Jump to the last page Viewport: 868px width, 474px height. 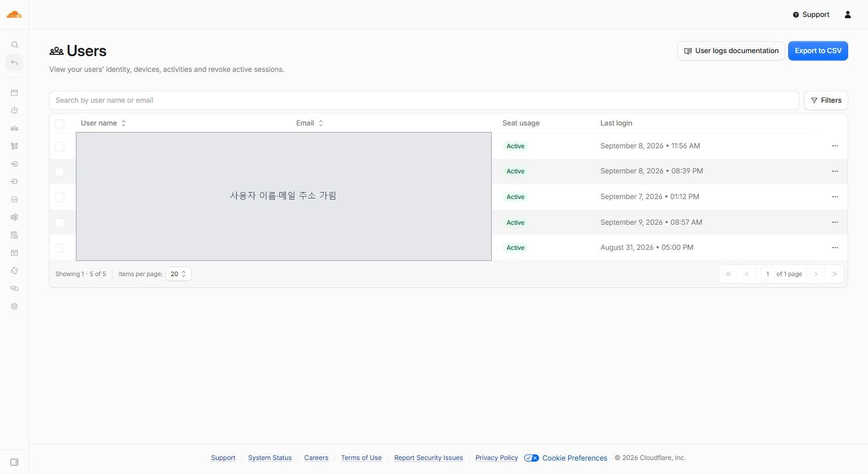coord(835,274)
